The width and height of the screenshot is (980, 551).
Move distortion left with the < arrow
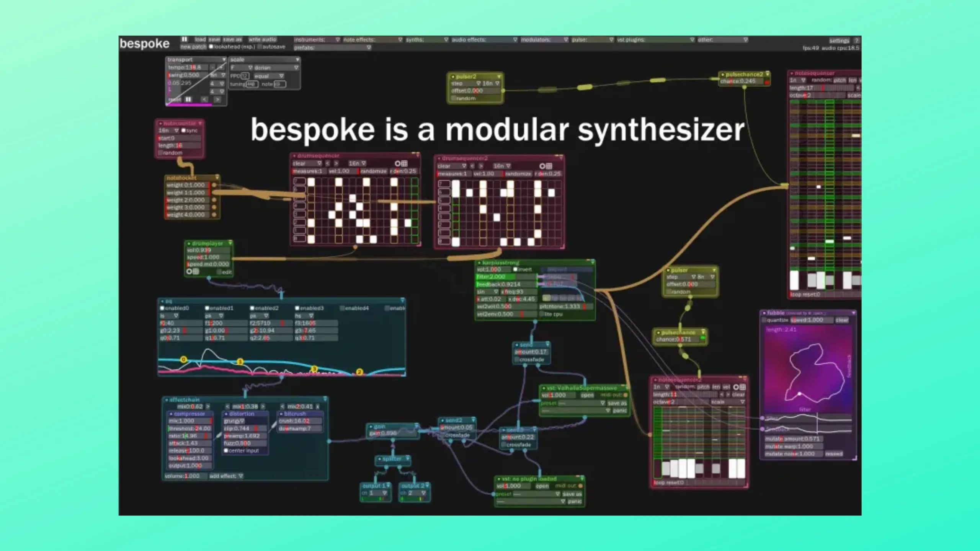click(227, 406)
